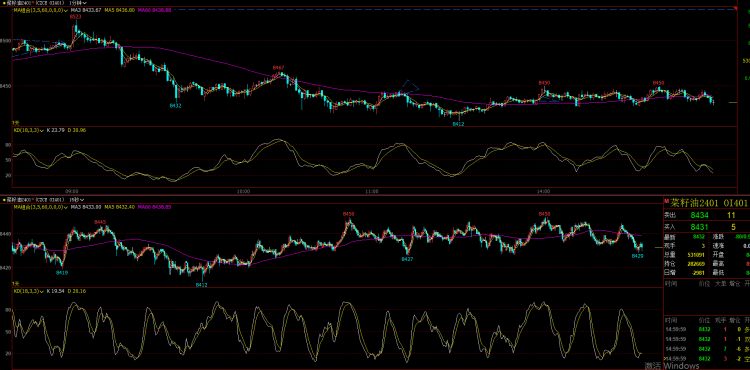Viewport: 750px width, 370px height.
Task: Click the sell price 8434
Action: (x=699, y=216)
